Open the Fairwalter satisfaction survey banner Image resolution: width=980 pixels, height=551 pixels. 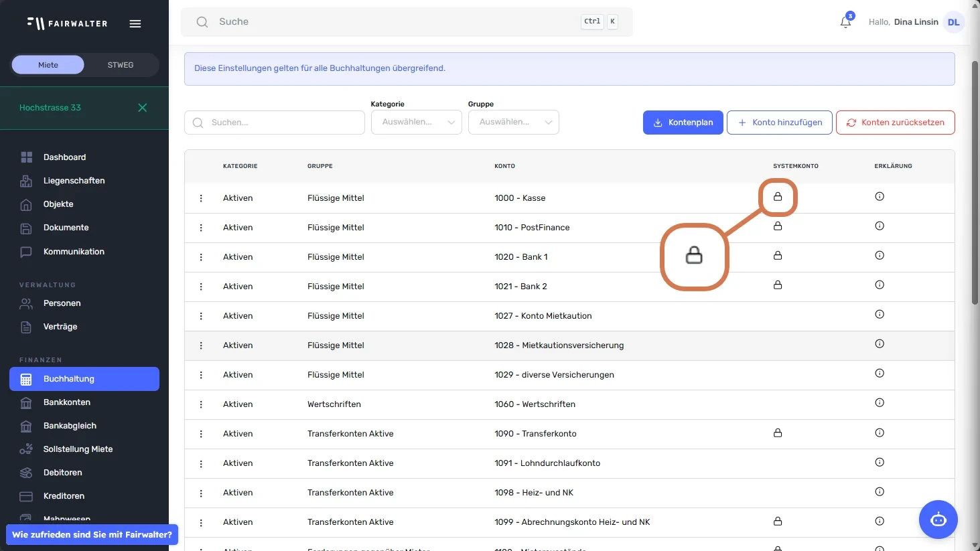tap(92, 535)
